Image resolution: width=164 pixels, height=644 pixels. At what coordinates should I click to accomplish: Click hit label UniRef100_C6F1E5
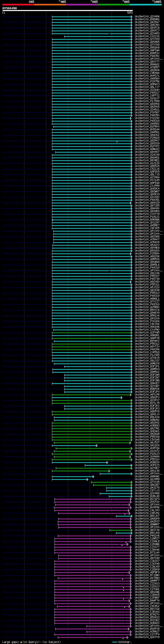(x=147, y=228)
